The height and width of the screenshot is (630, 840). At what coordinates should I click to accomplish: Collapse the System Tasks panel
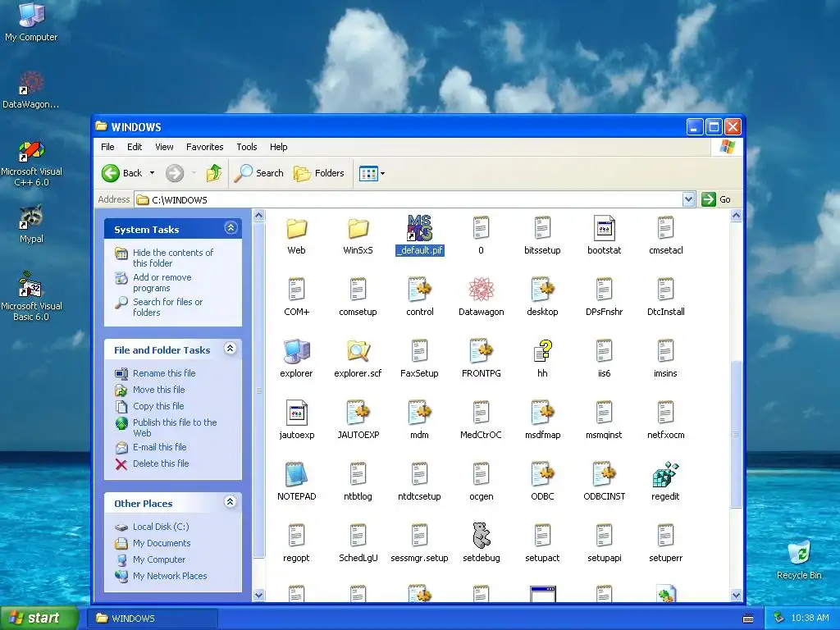click(x=231, y=228)
